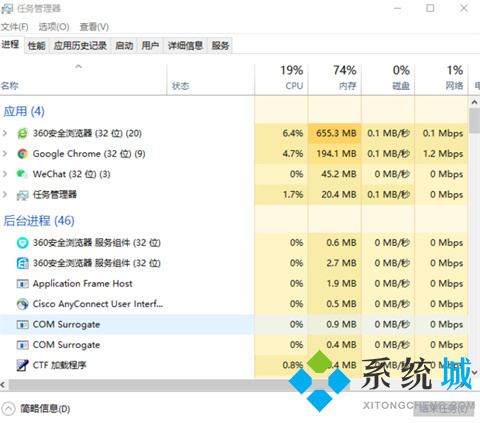Expand the 360安全浏览器 process group
Screen dimensions: 480x423
(5, 133)
